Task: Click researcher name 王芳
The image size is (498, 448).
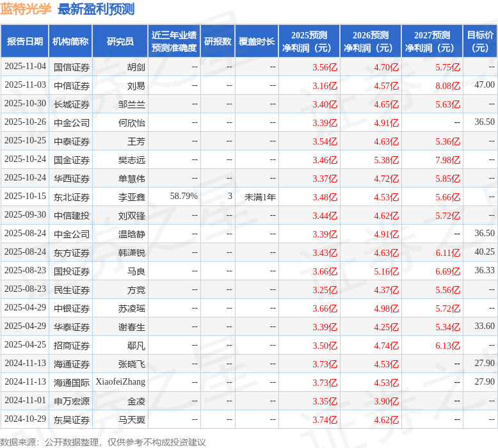Action: pyautogui.click(x=136, y=141)
